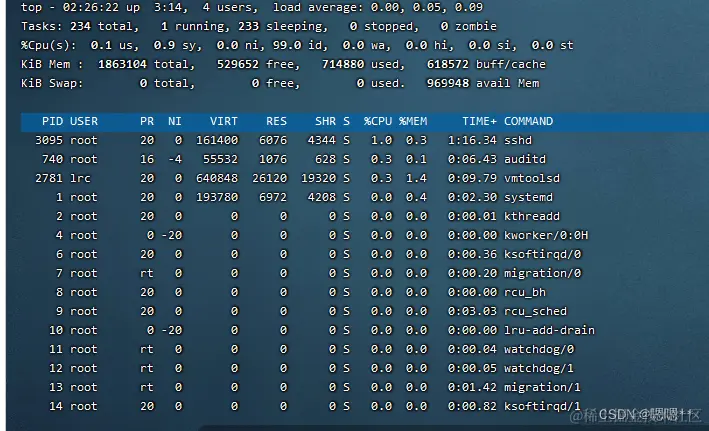Click the 26120 RES value
This screenshot has height=431, width=709.
[x=269, y=178]
